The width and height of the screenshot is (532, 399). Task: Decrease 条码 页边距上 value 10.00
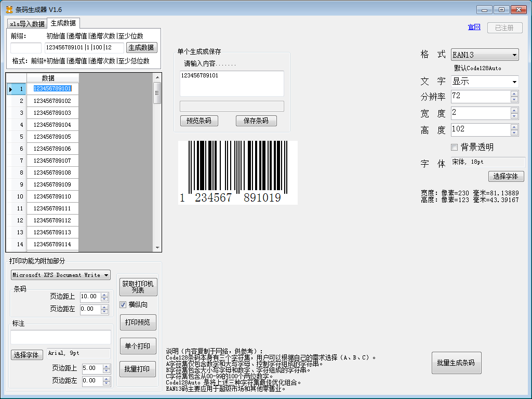104,300
